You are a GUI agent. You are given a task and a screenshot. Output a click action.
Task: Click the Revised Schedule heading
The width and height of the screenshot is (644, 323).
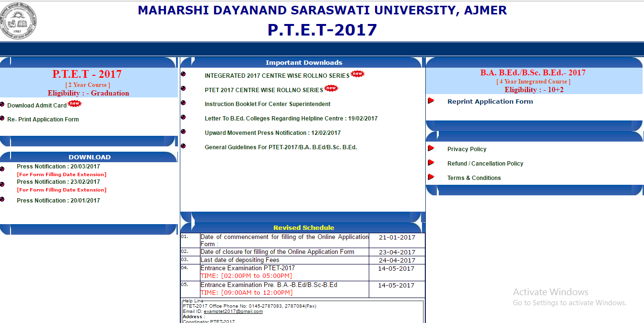304,228
